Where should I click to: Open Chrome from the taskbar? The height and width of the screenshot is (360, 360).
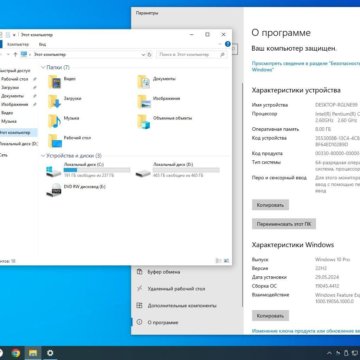point(15,353)
